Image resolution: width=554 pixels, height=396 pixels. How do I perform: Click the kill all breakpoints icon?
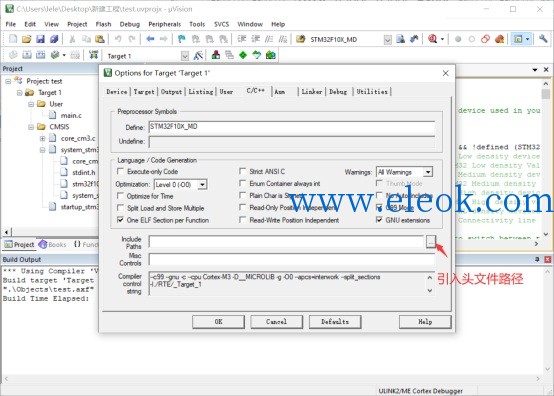coord(499,39)
